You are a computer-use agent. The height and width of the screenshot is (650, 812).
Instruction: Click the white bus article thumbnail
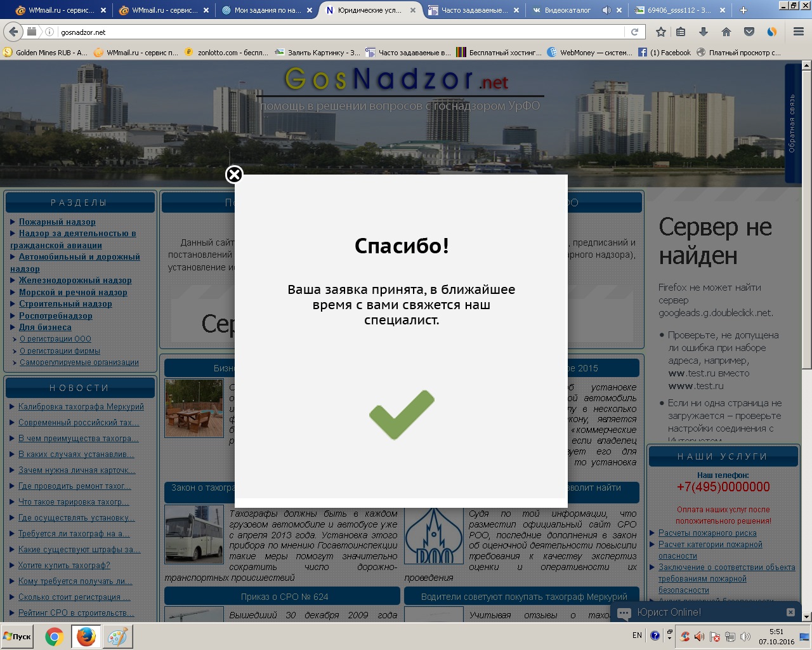point(194,534)
